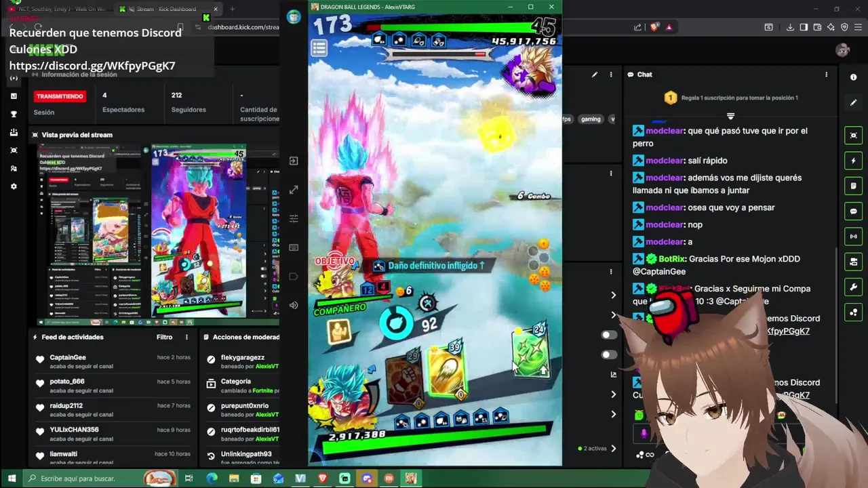The height and width of the screenshot is (488, 868).
Task: Tap the main ability icon above the ki gauge
Action: 427,304
